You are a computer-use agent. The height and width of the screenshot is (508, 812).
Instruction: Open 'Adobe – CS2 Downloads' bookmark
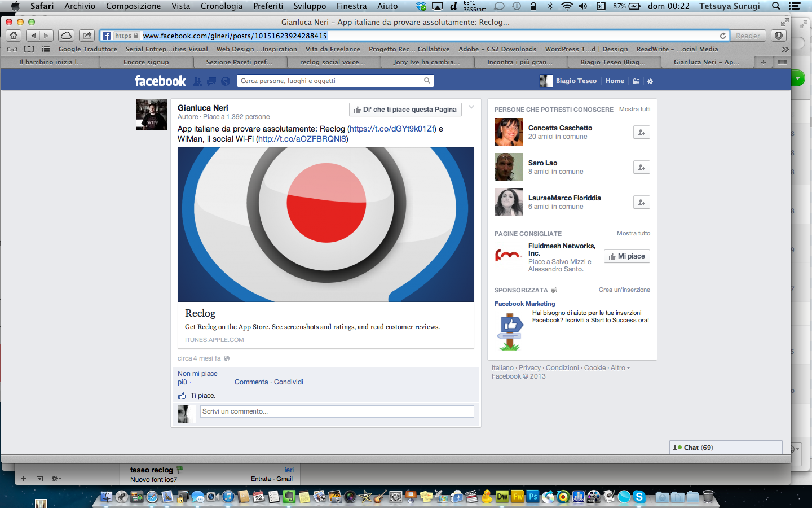pos(497,49)
